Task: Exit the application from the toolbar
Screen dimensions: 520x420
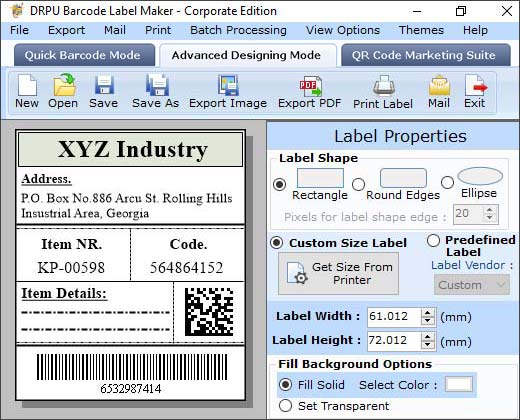Action: tap(475, 92)
